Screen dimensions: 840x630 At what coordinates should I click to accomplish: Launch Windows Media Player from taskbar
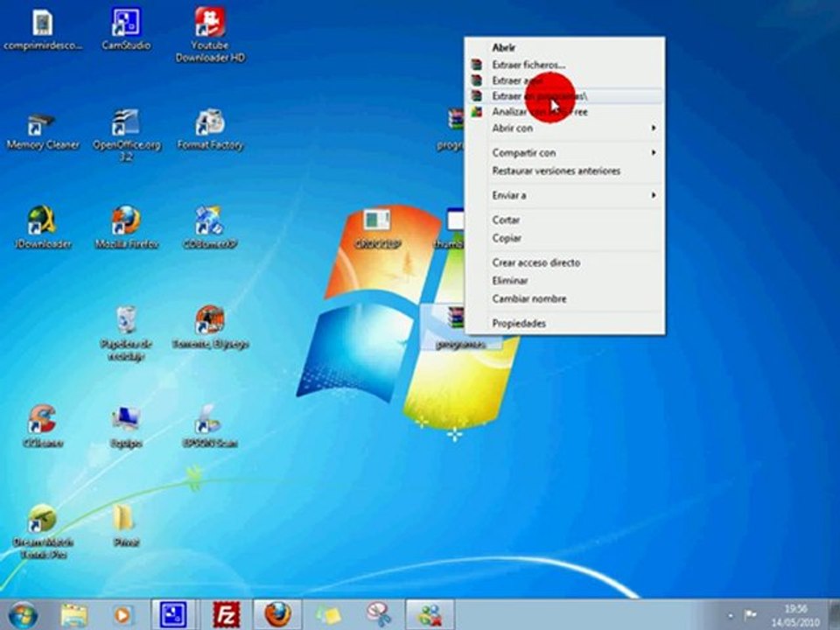pyautogui.click(x=122, y=615)
